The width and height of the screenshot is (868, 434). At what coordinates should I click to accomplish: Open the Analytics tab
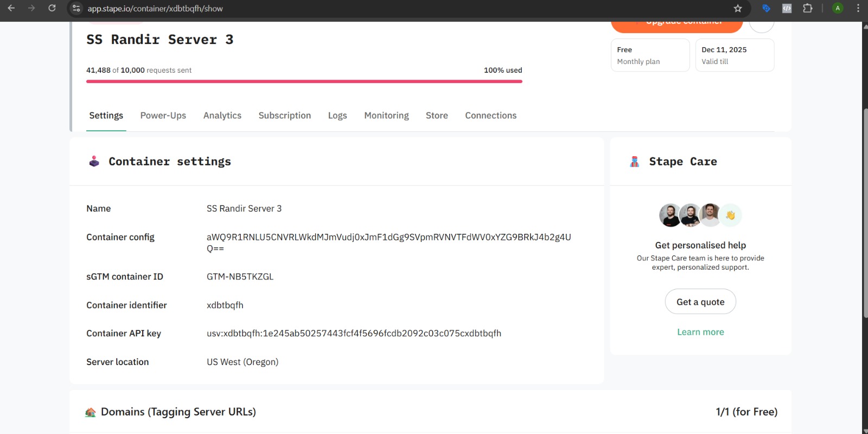[x=222, y=116]
